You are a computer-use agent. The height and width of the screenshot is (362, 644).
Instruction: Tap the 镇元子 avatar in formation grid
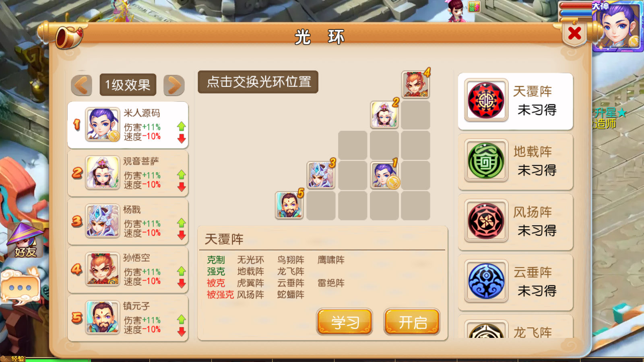289,205
